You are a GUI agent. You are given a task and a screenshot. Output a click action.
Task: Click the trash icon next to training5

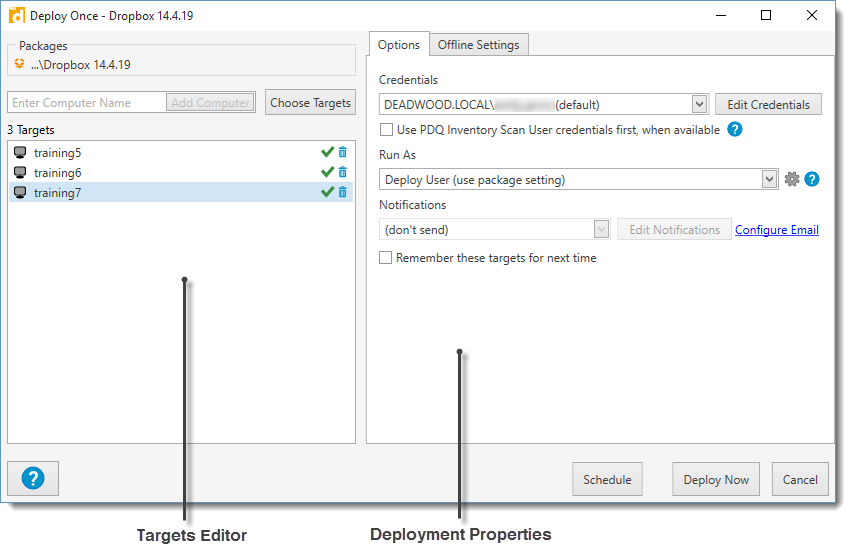point(343,153)
